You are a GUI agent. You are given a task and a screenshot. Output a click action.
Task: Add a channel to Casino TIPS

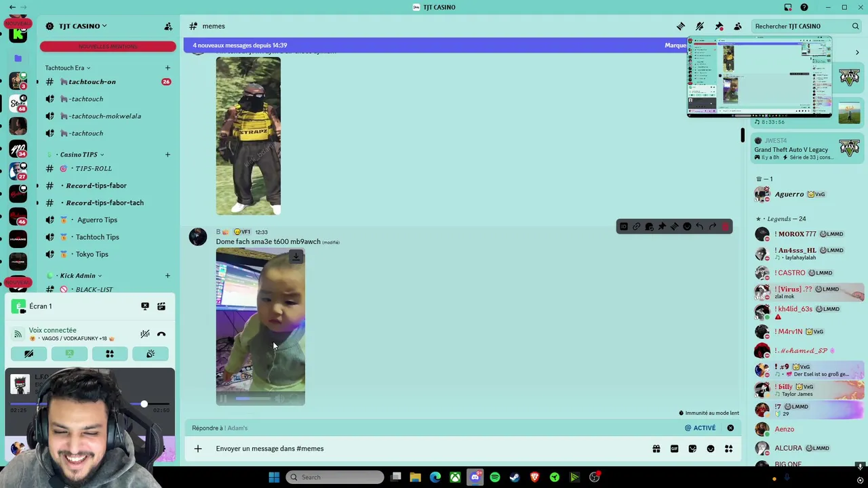pos(167,155)
